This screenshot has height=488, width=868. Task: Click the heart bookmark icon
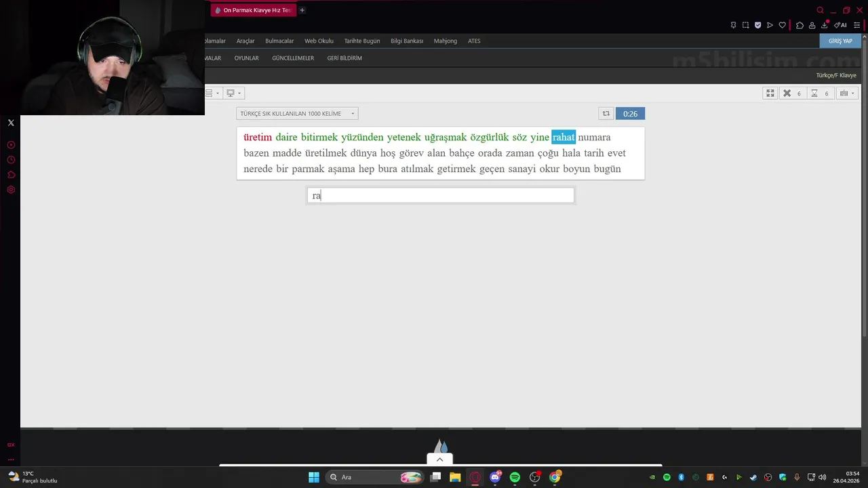pos(782,25)
